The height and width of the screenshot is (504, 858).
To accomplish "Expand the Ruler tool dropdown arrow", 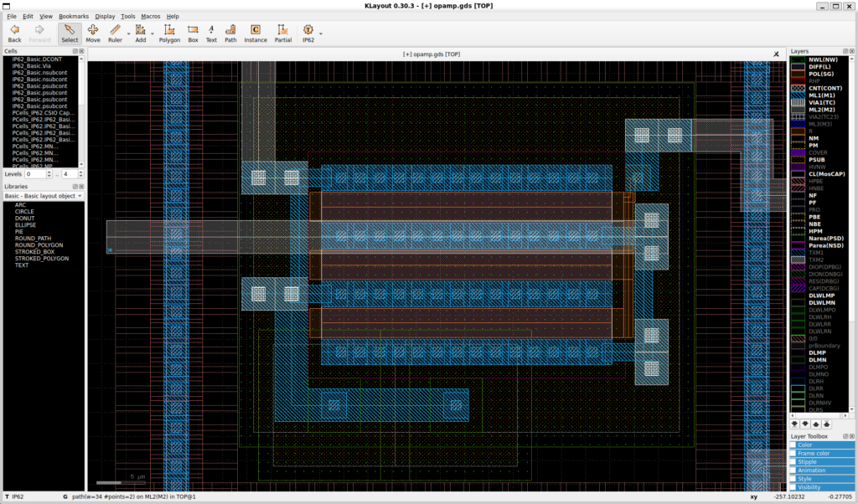I will click(128, 34).
